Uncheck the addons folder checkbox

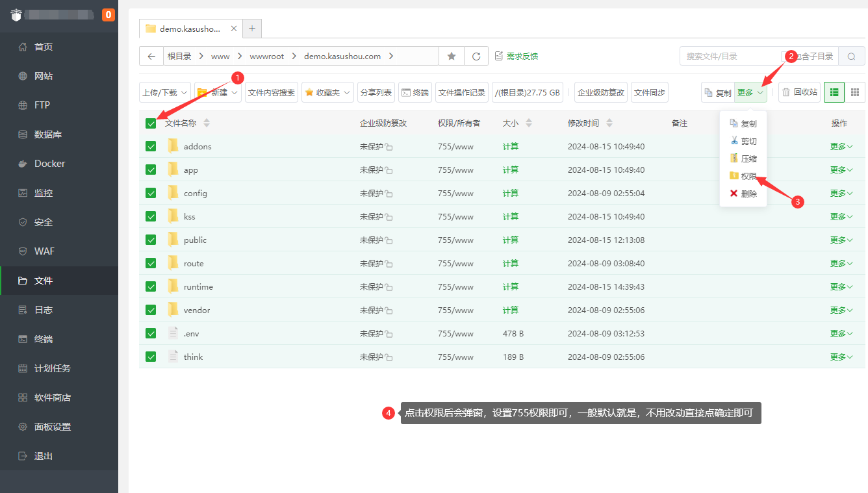click(x=151, y=147)
